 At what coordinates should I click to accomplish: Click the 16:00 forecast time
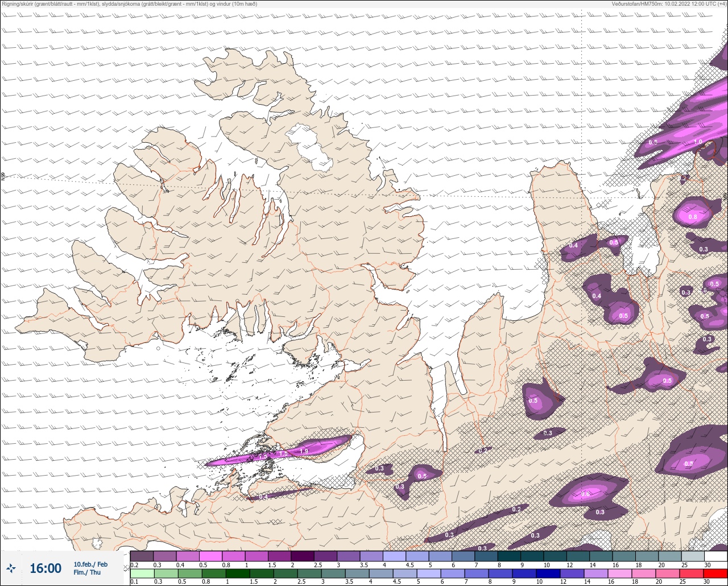pyautogui.click(x=45, y=568)
